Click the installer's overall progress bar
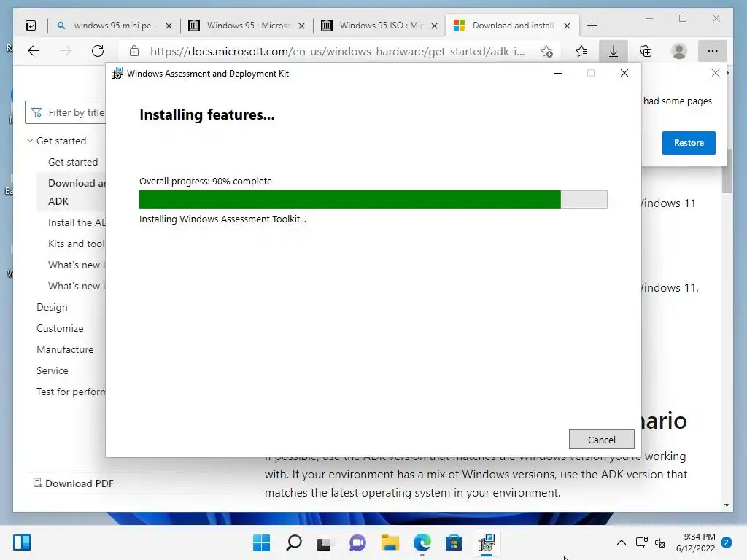 coord(373,200)
